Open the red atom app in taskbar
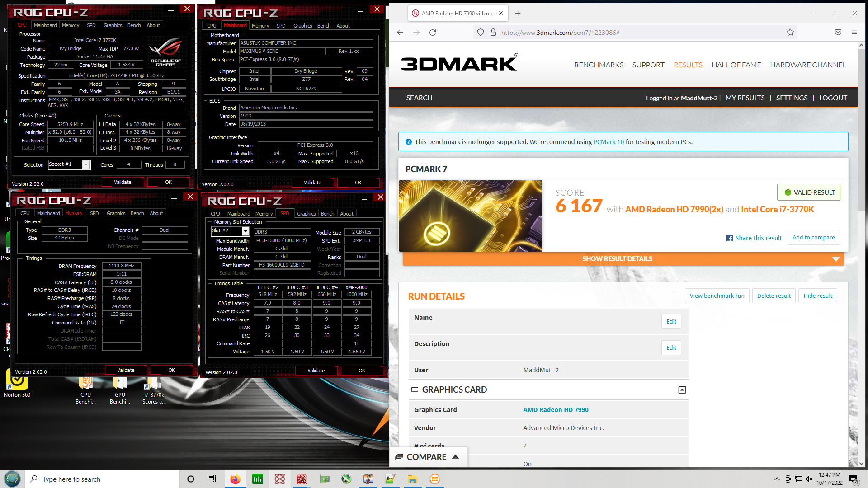868x488 pixels. [x=280, y=479]
